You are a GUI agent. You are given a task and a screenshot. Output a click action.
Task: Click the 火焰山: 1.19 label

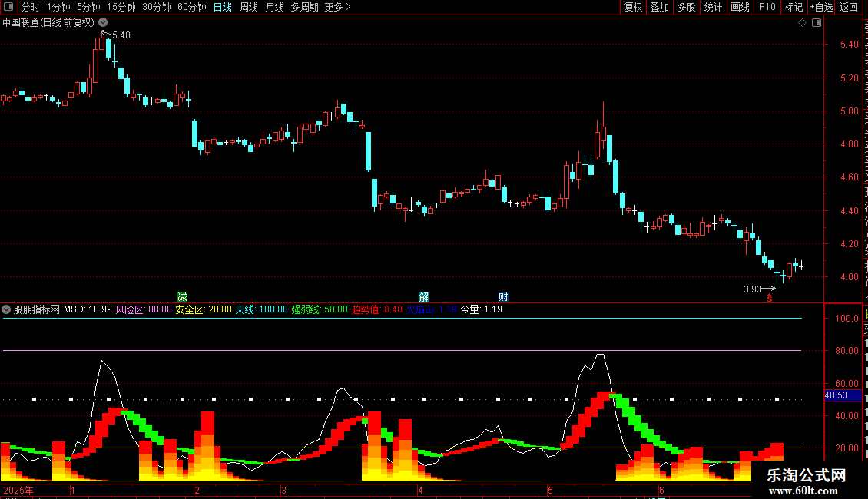click(x=431, y=310)
